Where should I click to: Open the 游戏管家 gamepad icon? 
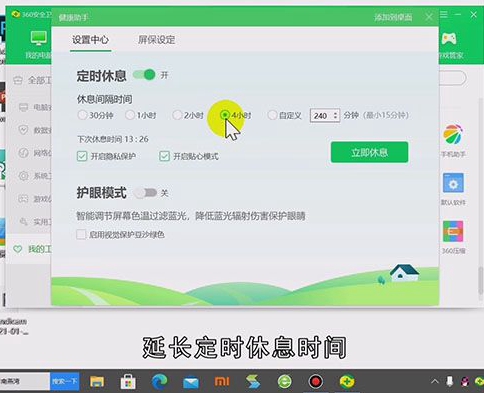coord(449,38)
